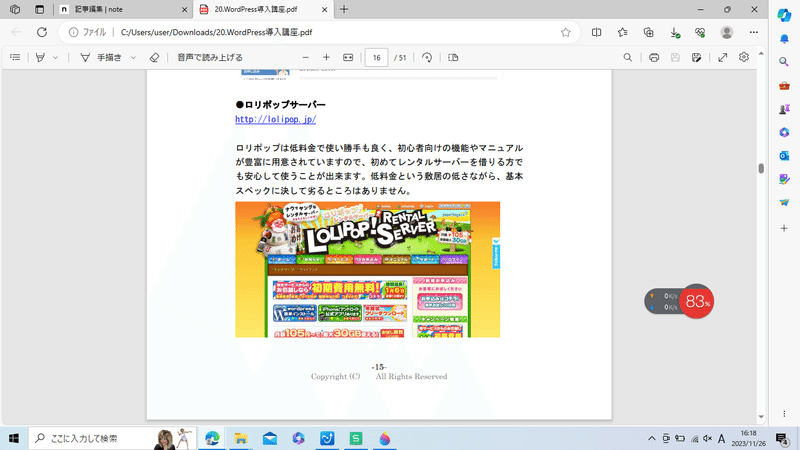Open the downloads panel
This screenshot has width=800, height=450.
pos(674,32)
